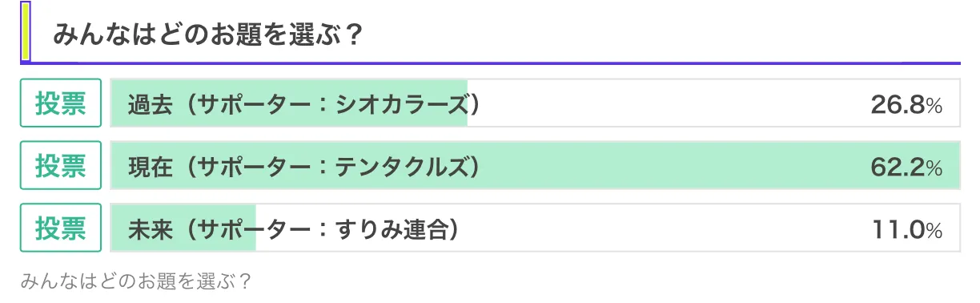Click the yellow accent bar beside the heading
The height and width of the screenshot is (303, 980).
(x=26, y=32)
